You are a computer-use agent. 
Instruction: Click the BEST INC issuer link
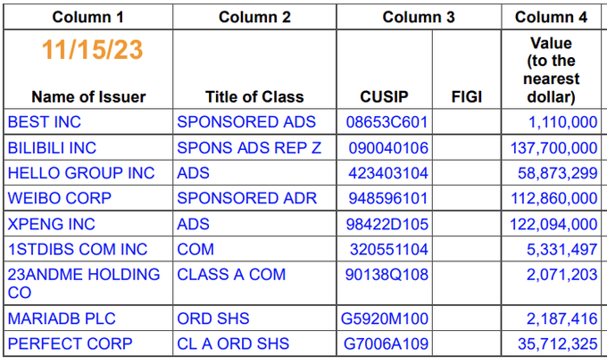click(43, 122)
